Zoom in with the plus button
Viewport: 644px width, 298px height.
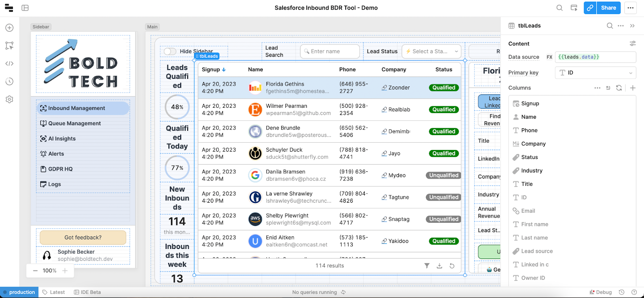click(x=65, y=271)
